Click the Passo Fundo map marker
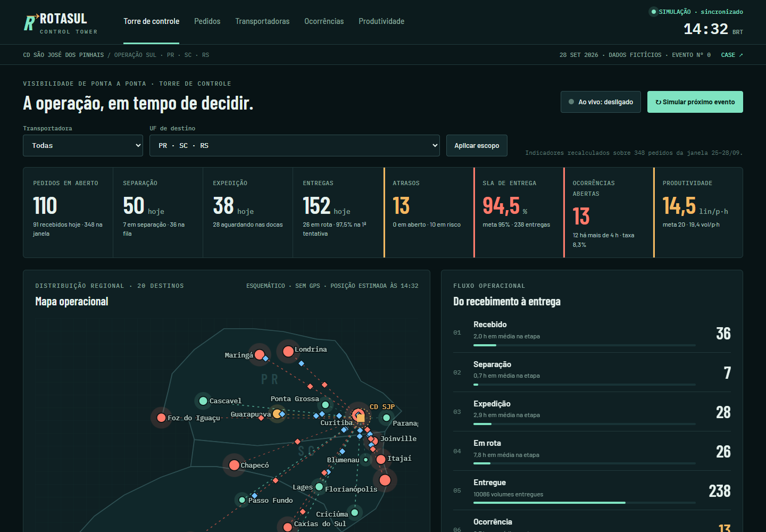The width and height of the screenshot is (766, 532). pos(242,500)
